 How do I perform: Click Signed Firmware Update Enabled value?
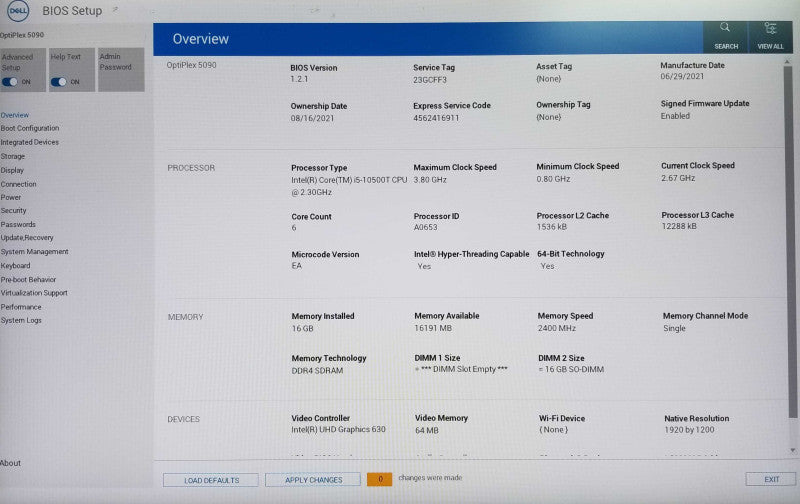(675, 116)
